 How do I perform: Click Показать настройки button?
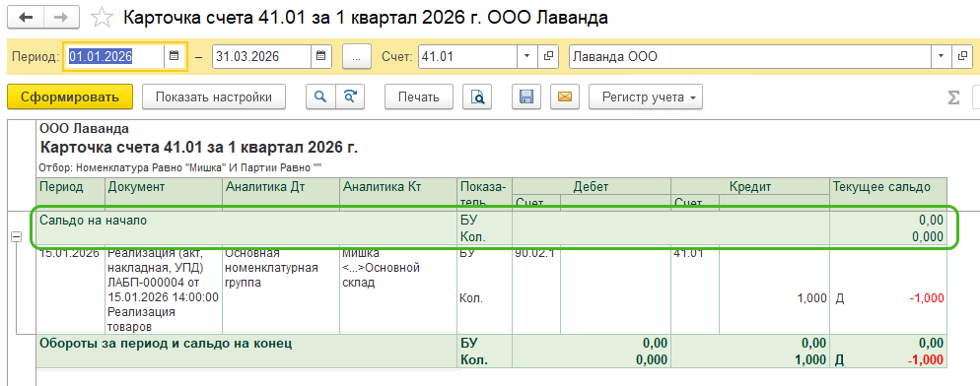pos(214,96)
